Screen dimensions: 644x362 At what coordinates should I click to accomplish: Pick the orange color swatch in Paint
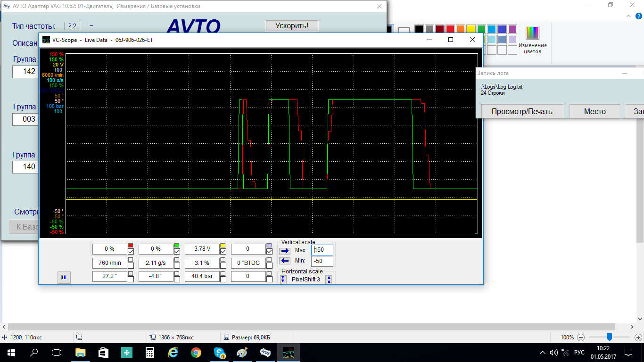460,29
